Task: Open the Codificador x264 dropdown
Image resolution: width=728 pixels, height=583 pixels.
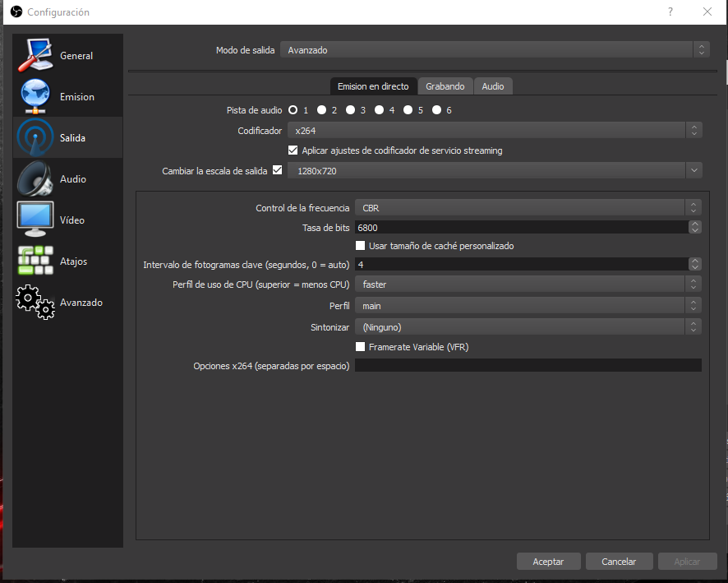Action: 494,130
